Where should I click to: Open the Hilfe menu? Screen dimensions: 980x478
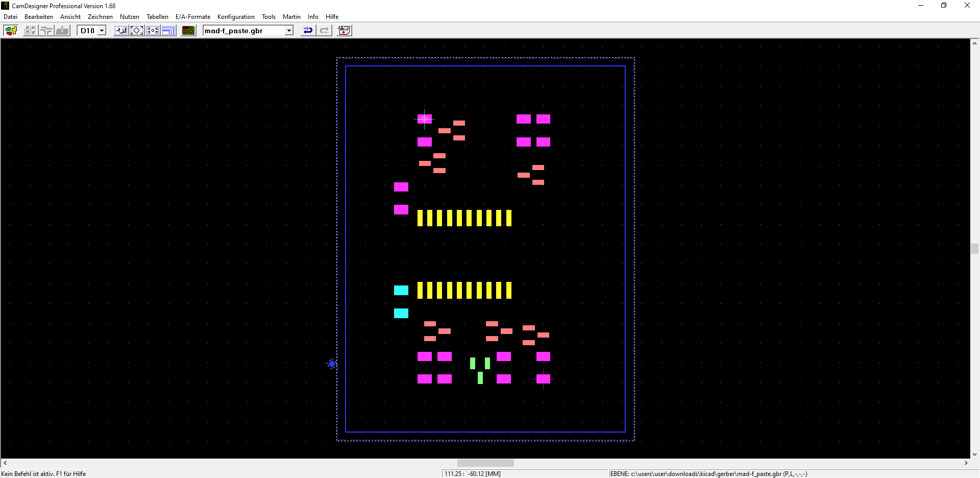coord(332,17)
